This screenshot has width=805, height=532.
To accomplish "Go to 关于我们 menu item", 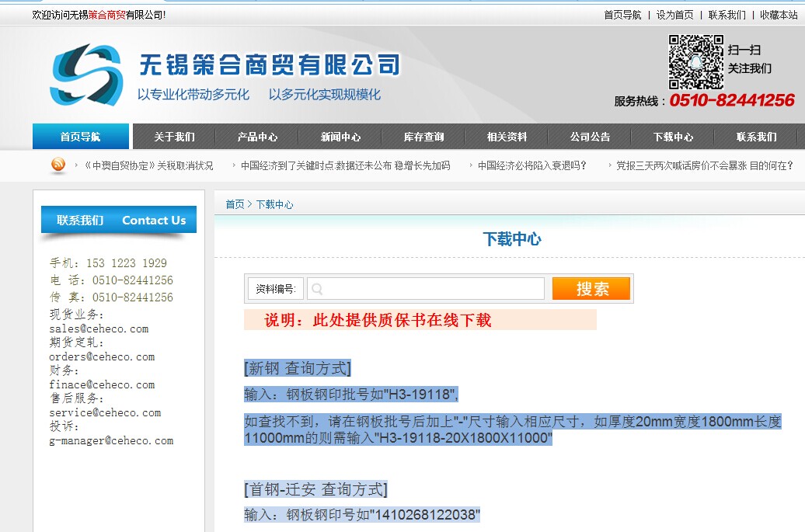I will 174,137.
